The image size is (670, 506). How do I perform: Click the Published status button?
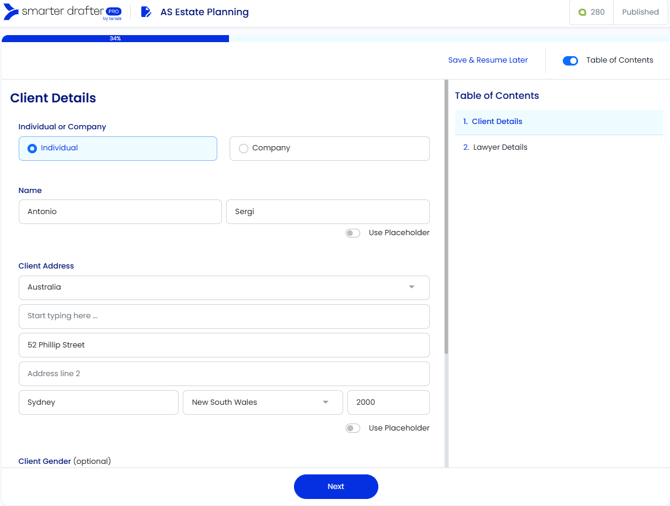[x=640, y=13]
